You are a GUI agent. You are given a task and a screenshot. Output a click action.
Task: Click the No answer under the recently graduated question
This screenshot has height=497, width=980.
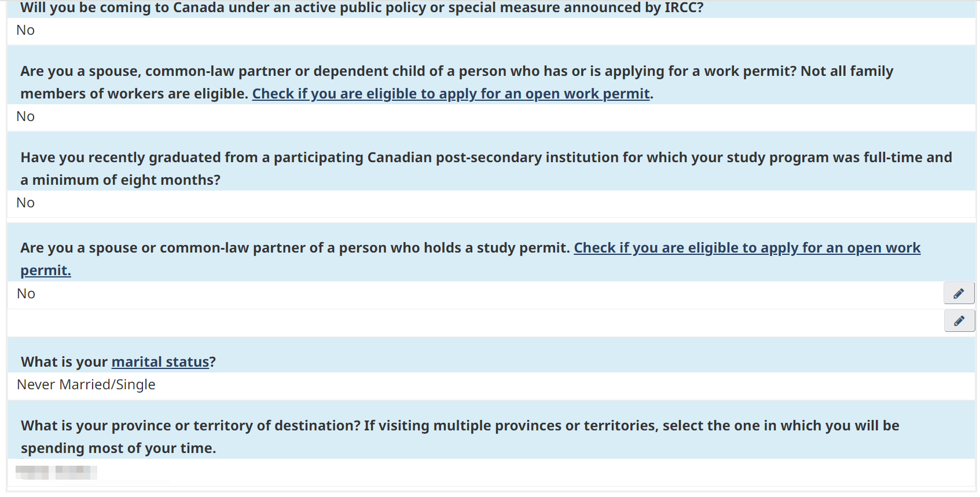pyautogui.click(x=25, y=203)
